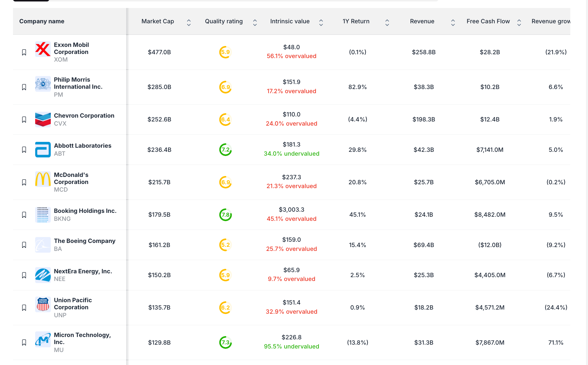
Task: Bookmark Exxon Mobil Corporation row
Action: 24,52
